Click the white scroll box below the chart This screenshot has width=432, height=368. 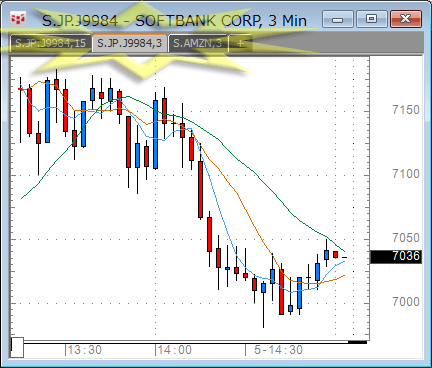point(17,347)
